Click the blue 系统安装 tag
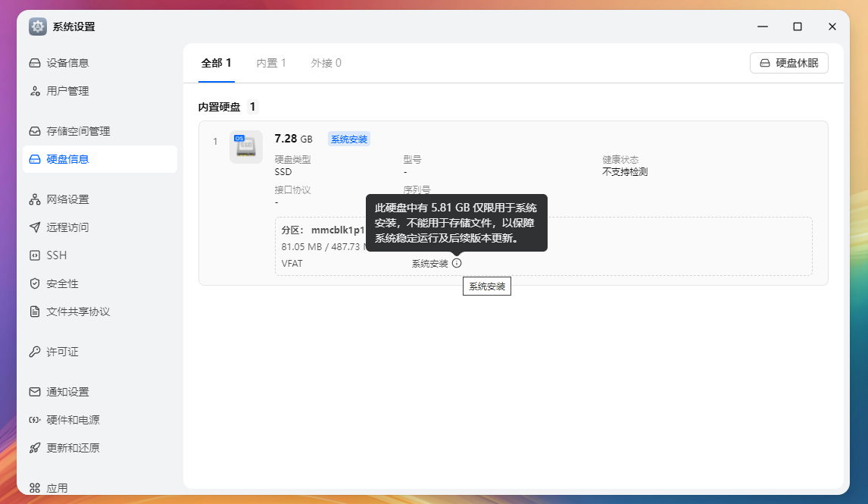 coord(348,139)
